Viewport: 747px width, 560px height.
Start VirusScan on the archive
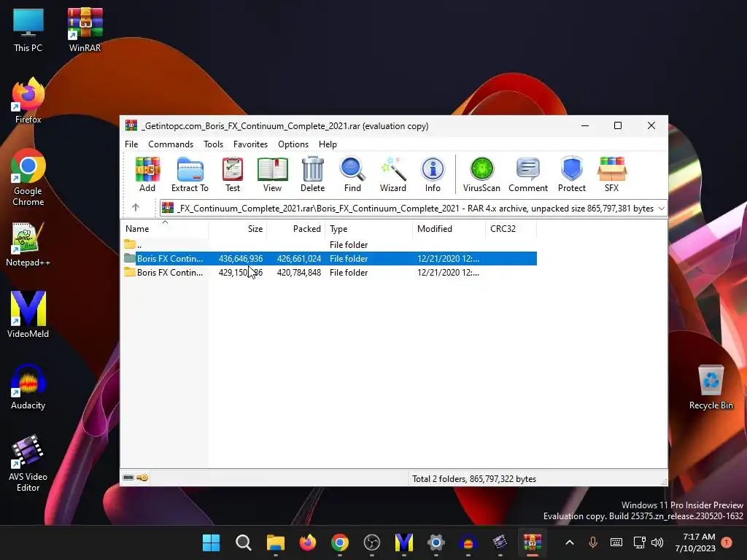point(481,174)
